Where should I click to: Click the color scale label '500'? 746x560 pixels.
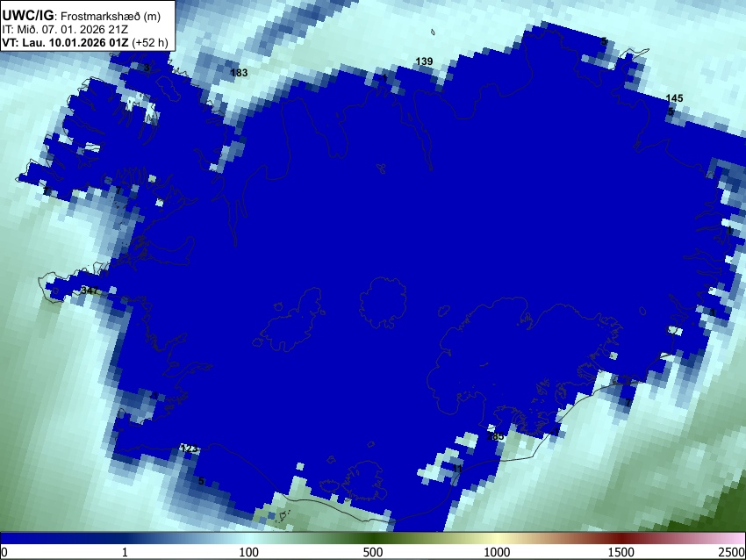click(x=372, y=552)
